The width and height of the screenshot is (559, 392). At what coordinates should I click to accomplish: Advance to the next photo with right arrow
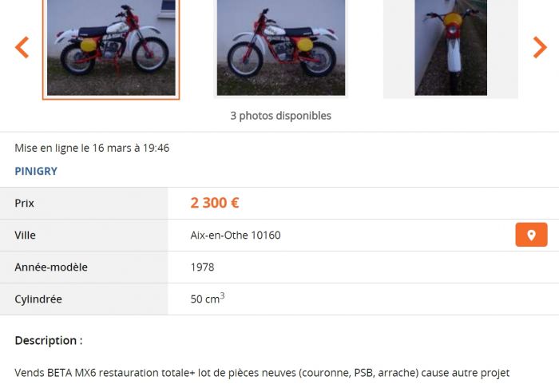pyautogui.click(x=540, y=47)
